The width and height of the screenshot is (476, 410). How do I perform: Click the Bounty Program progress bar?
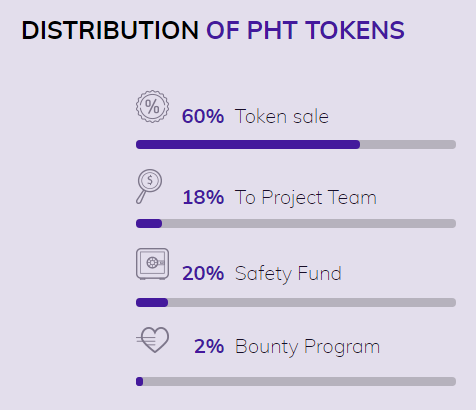296,381
